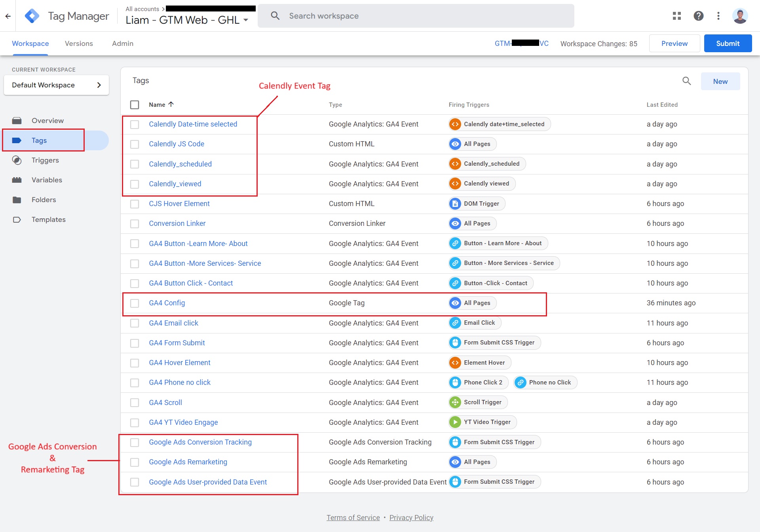Click the New tag button
Image resolution: width=760 pixels, height=532 pixels.
tap(720, 81)
